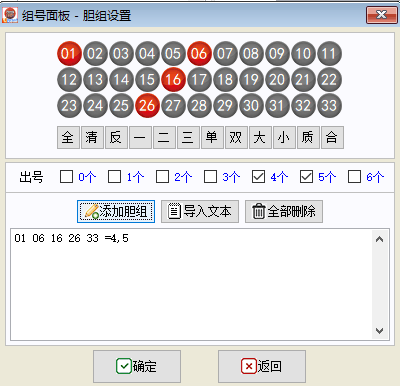400x386 pixels.
Task: Select number ball 12
Action: tap(69, 79)
